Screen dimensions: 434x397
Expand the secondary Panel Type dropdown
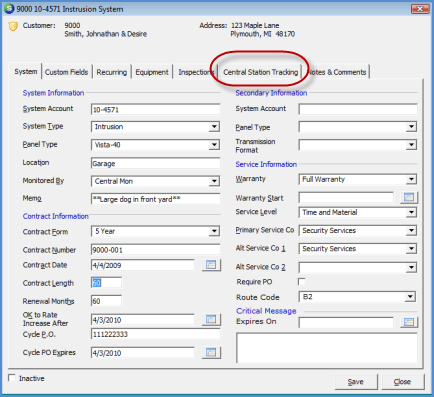pyautogui.click(x=412, y=127)
